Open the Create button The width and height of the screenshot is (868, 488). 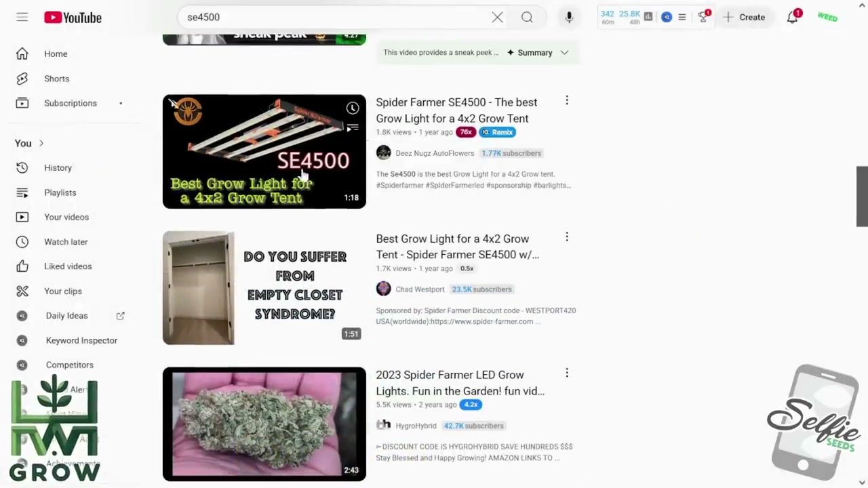pyautogui.click(x=744, y=18)
